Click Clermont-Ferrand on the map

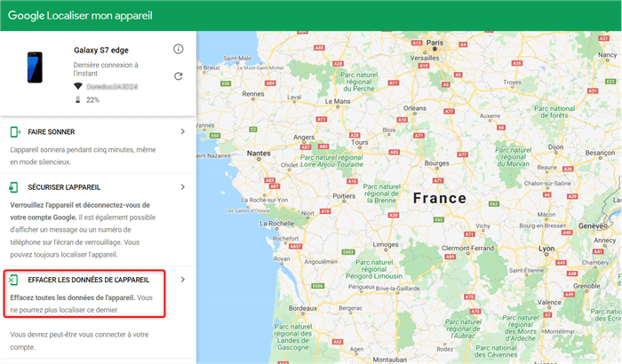pyautogui.click(x=468, y=249)
